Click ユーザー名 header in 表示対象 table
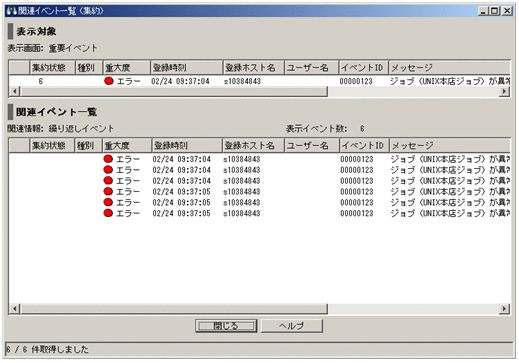The image size is (519, 363). [x=312, y=68]
